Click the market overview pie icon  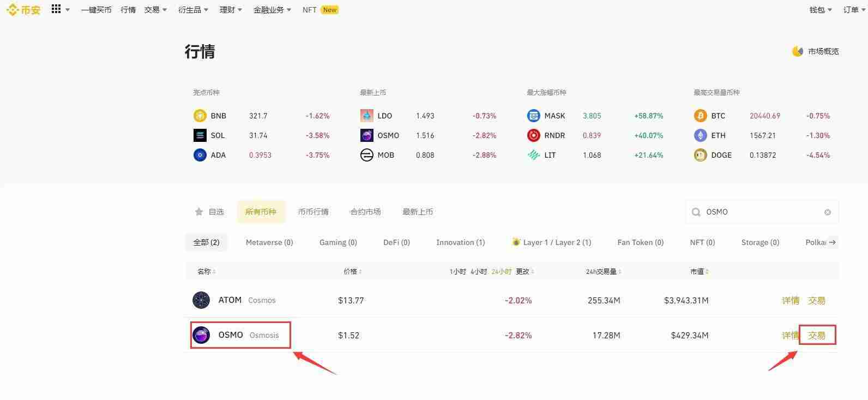(797, 51)
